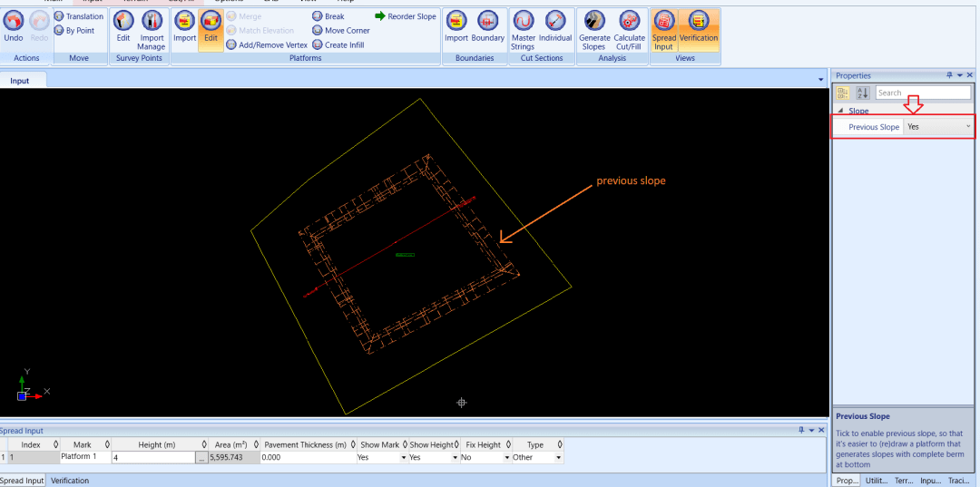Open the Terrain side panel tab
Viewport: 980px width, 487px height.
904,481
